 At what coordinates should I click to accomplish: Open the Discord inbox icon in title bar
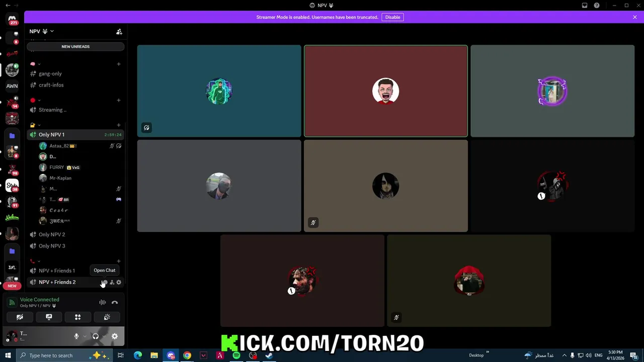coord(585,5)
